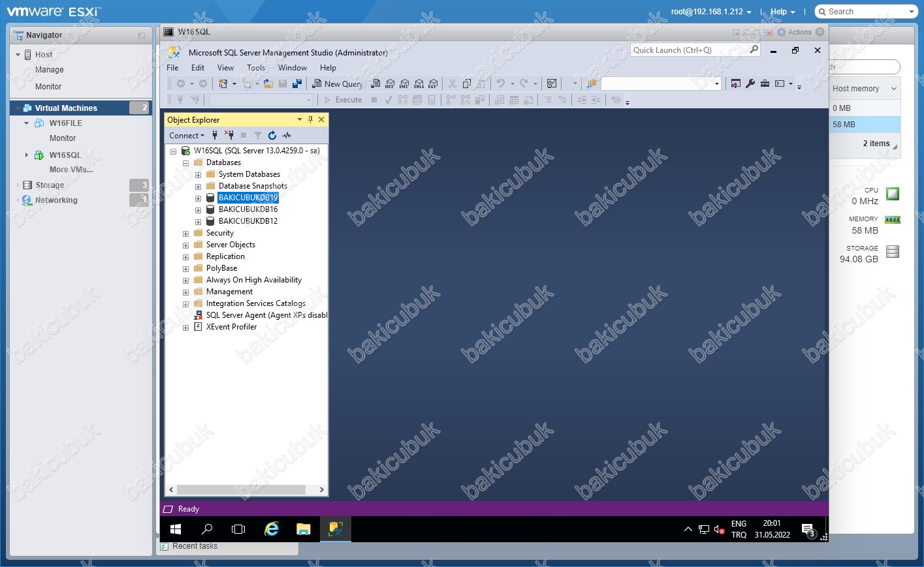Open the Properties wrench icon
924x567 pixels.
pyautogui.click(x=750, y=84)
